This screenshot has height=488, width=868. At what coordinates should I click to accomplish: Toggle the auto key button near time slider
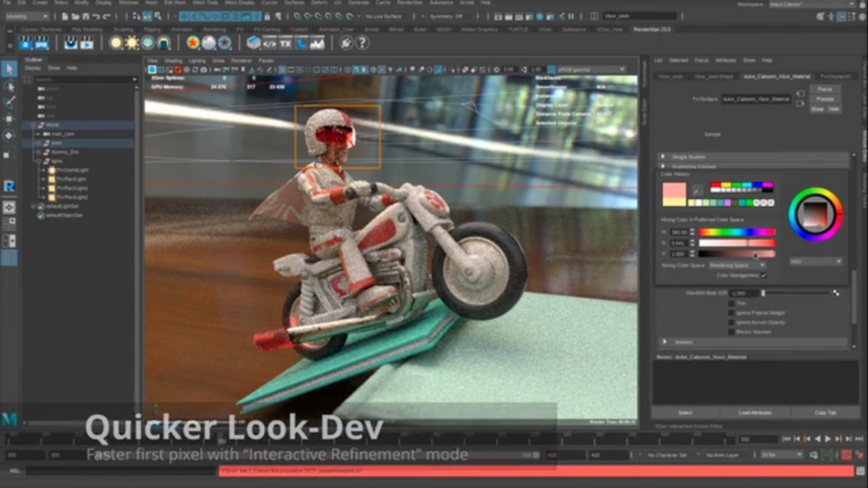click(x=847, y=455)
